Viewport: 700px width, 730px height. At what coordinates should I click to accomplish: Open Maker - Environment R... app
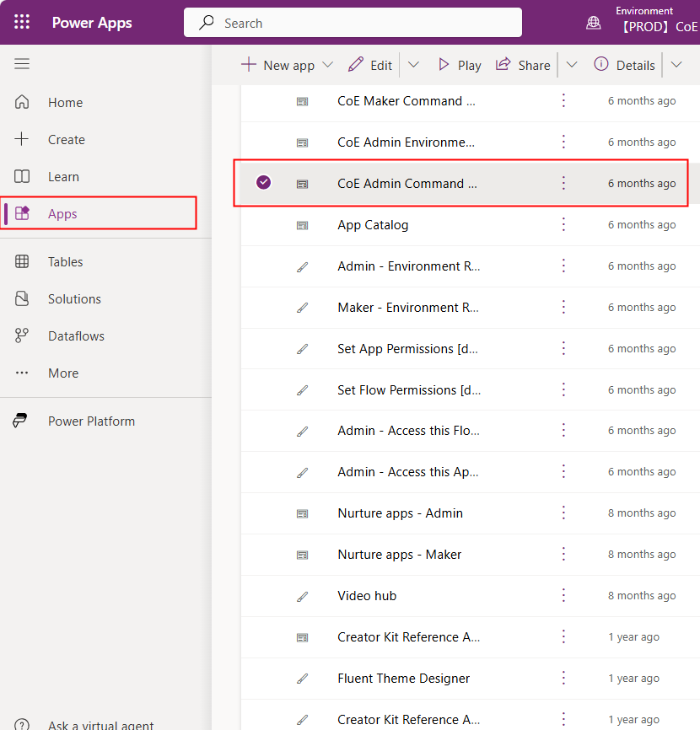408,308
